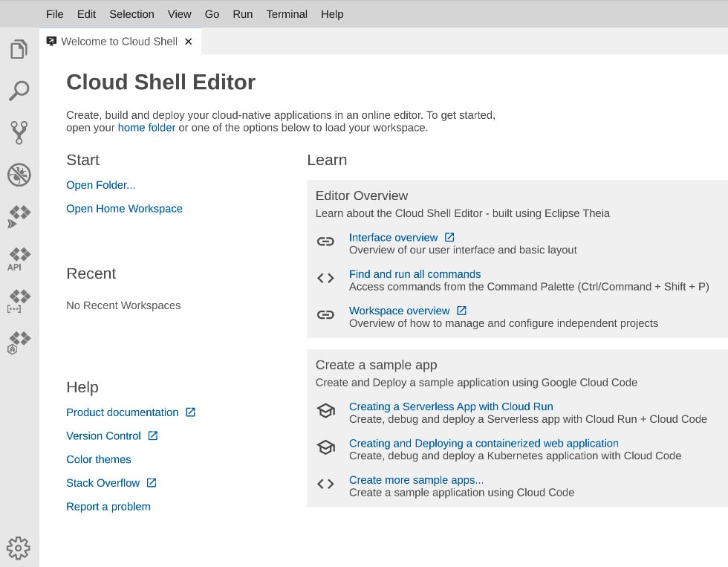
Task: Open Cloud Code Secret Manager bracket icon
Action: point(19,301)
